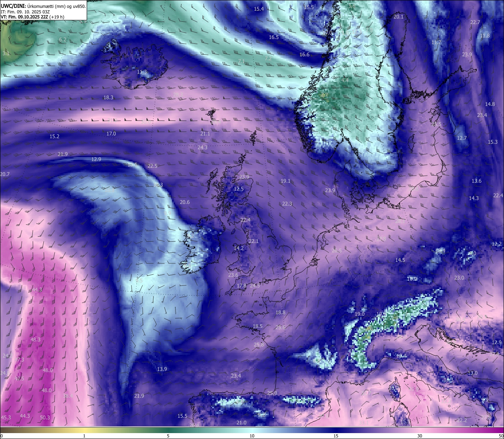Click the colorbar tick label "5"
Screen dimensions: 504x439
168,435
